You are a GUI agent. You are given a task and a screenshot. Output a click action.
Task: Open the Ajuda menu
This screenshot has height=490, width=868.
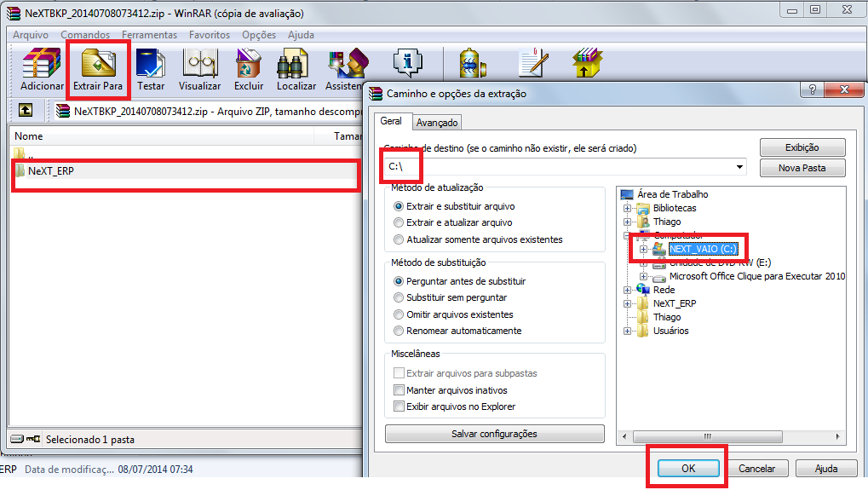(x=301, y=34)
